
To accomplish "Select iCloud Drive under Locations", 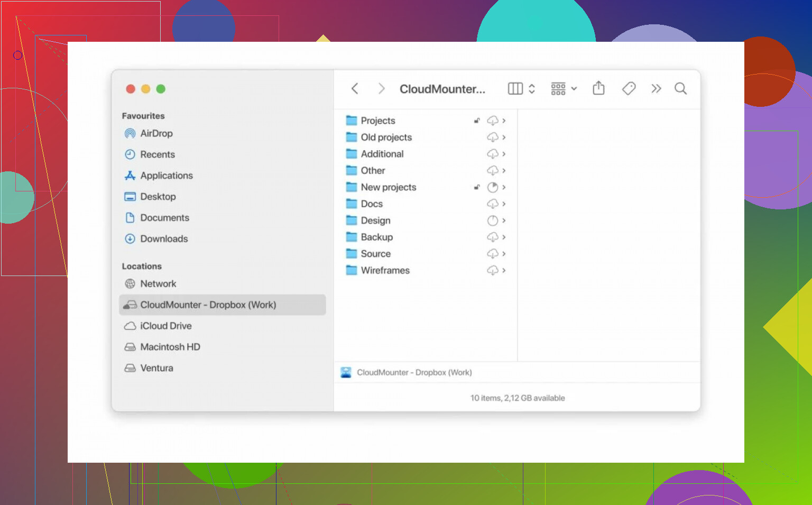I will 165,326.
